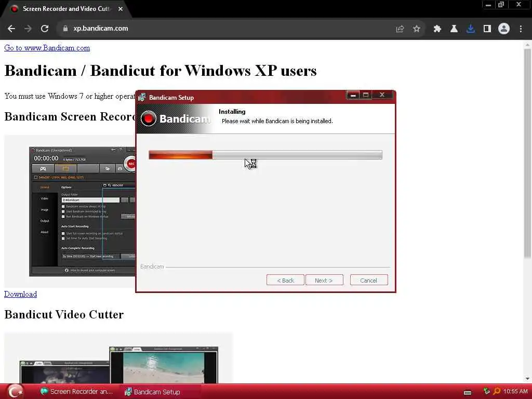
Task: Switch to Screen Recorder taskbar item
Action: coord(76,392)
